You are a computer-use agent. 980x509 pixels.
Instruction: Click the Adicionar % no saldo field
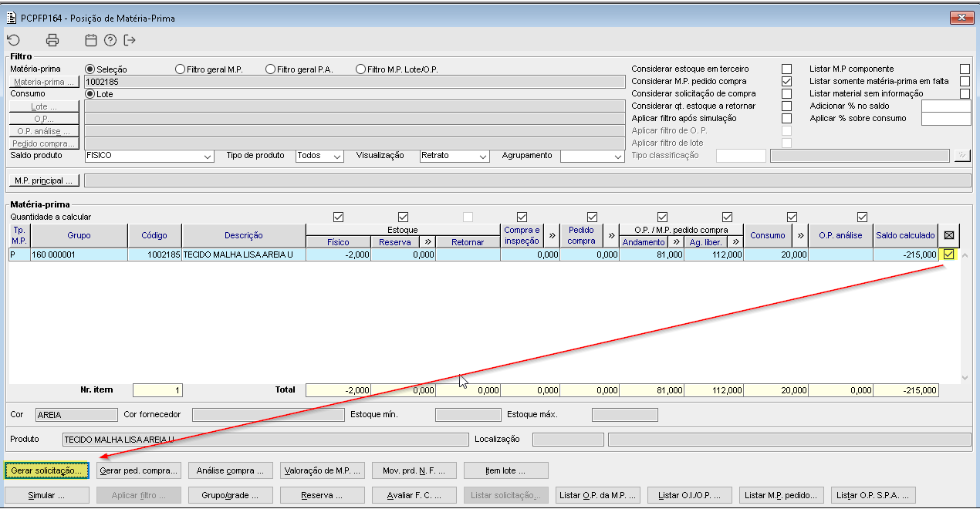[946, 106]
